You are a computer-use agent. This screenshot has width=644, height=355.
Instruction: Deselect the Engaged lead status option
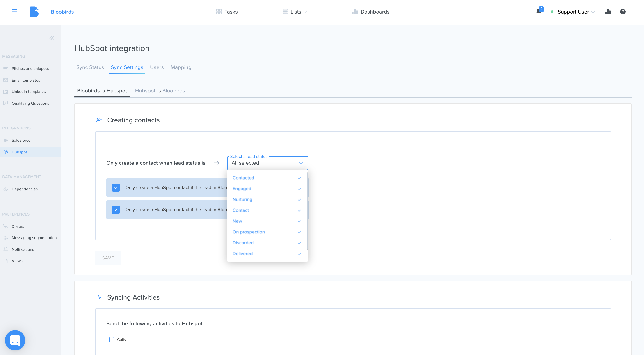coord(267,189)
